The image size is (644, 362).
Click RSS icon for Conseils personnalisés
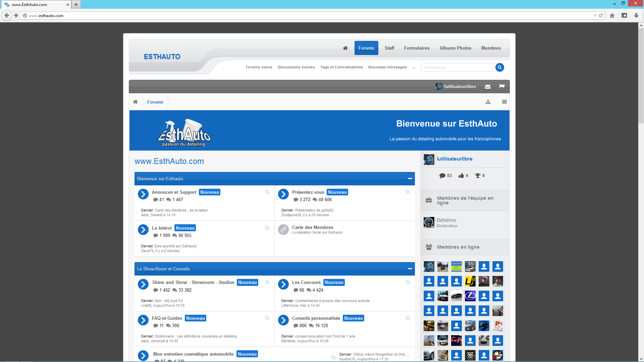(x=408, y=318)
